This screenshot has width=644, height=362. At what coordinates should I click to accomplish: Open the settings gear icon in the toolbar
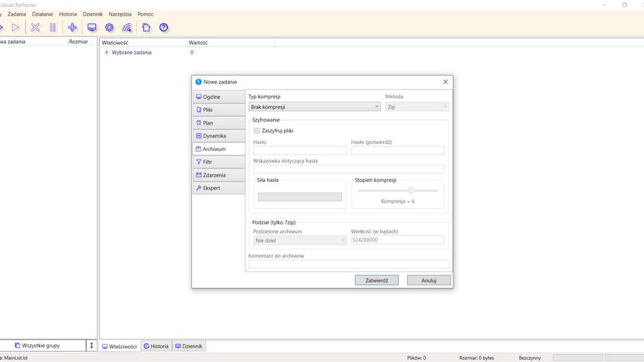click(109, 28)
